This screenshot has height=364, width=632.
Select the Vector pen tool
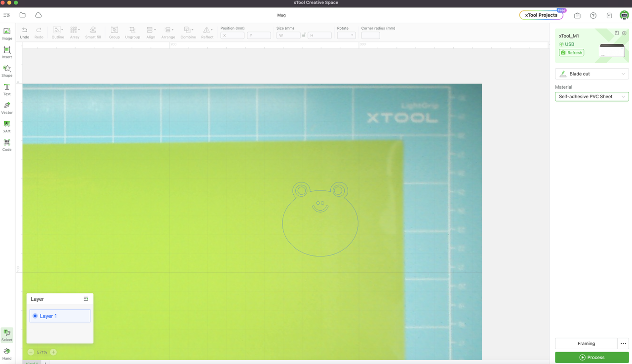(7, 108)
